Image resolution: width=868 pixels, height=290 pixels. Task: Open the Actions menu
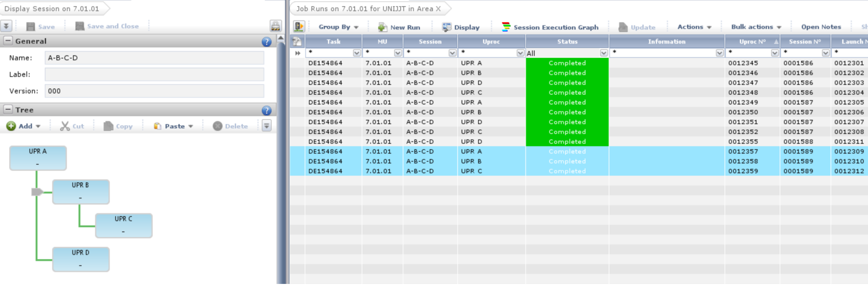click(x=694, y=27)
